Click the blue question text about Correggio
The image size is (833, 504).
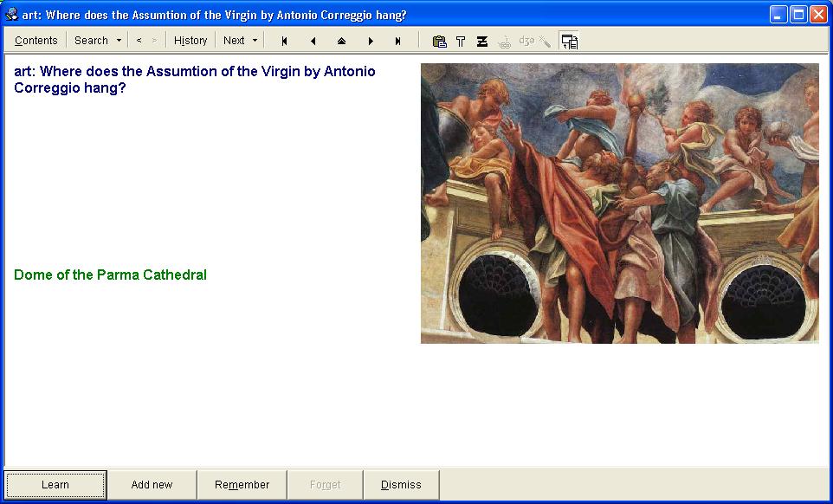pos(195,79)
